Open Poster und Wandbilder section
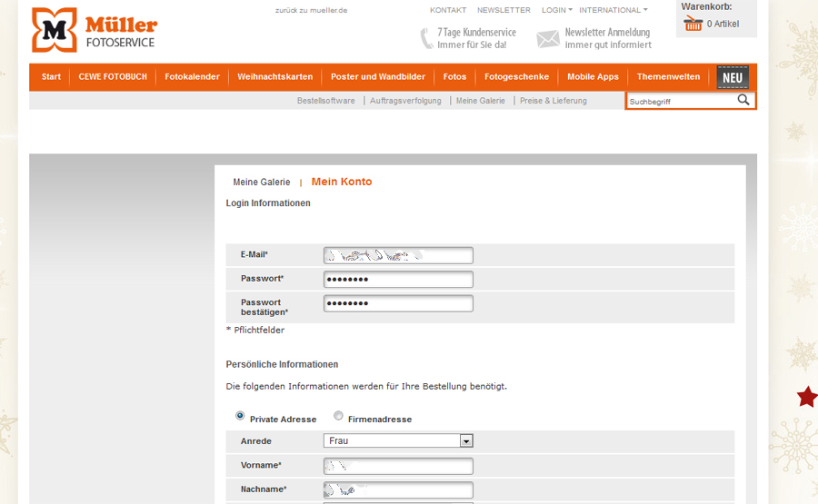818x504 pixels. pyautogui.click(x=378, y=76)
